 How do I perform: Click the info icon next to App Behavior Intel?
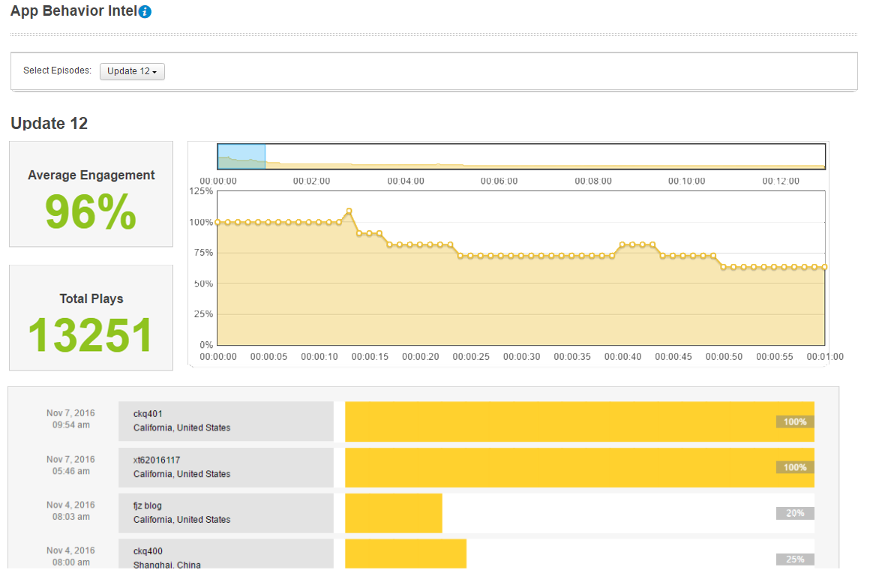click(143, 11)
